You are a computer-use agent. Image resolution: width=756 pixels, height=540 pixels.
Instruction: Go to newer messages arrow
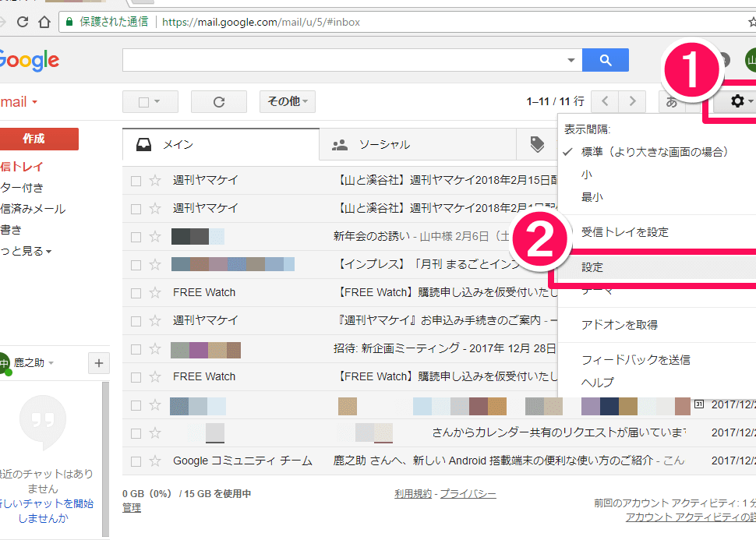(x=605, y=101)
